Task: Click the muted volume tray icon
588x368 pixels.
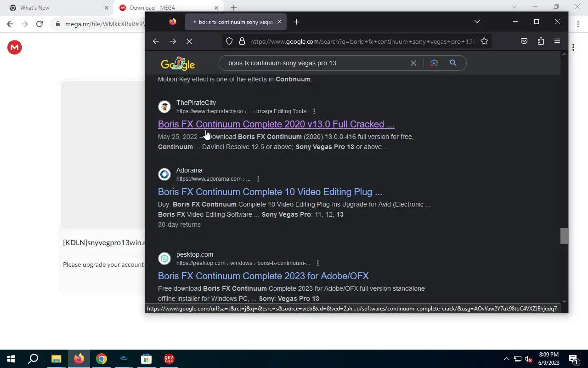Action: coord(529,359)
